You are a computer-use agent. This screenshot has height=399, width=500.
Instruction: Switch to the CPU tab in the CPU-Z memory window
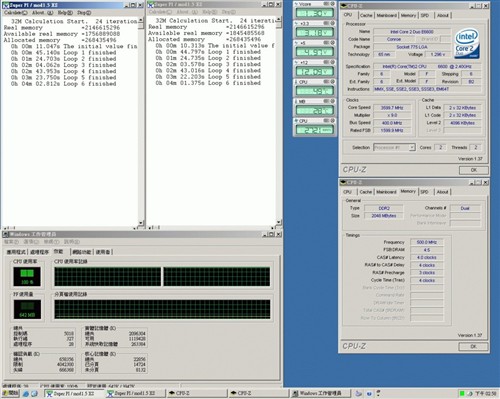pos(347,192)
